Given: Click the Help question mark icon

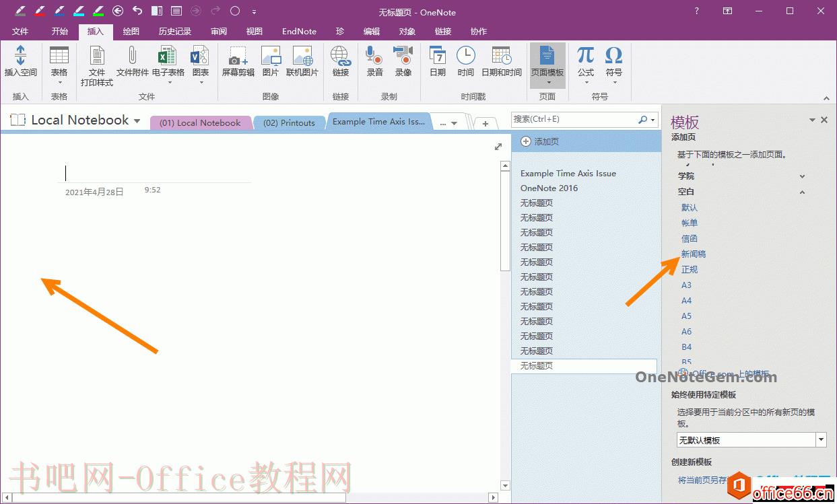Looking at the screenshot, I should coord(696,11).
